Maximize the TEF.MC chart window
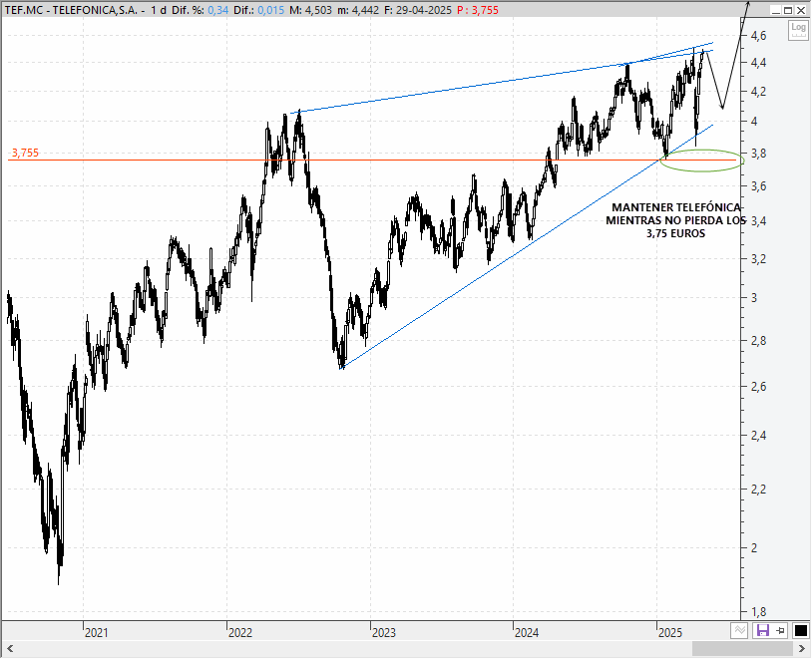 (788, 10)
